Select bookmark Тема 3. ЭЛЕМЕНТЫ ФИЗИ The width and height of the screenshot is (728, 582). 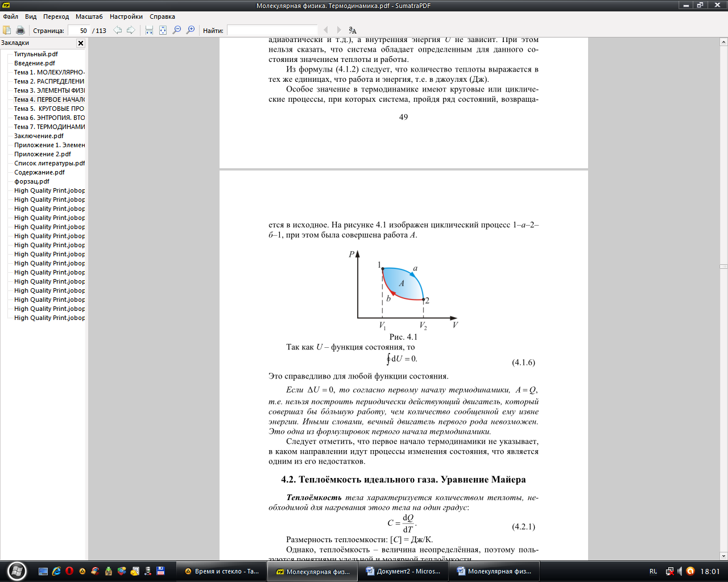pyautogui.click(x=49, y=90)
